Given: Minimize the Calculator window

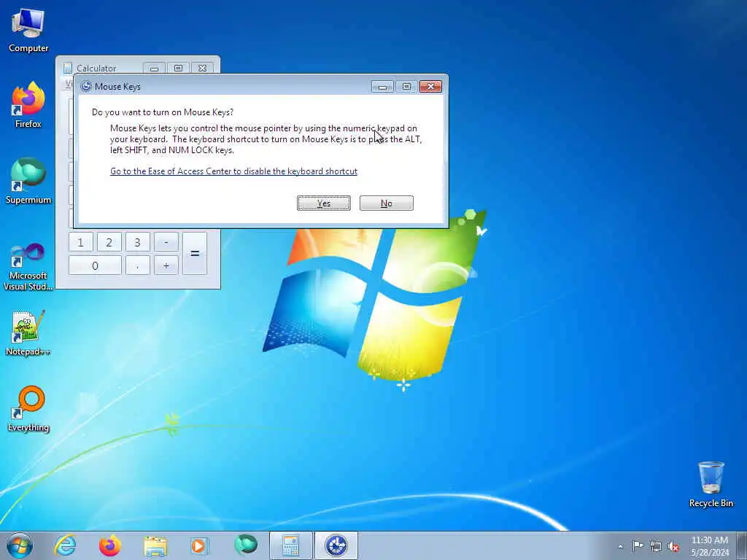Looking at the screenshot, I should click(154, 69).
